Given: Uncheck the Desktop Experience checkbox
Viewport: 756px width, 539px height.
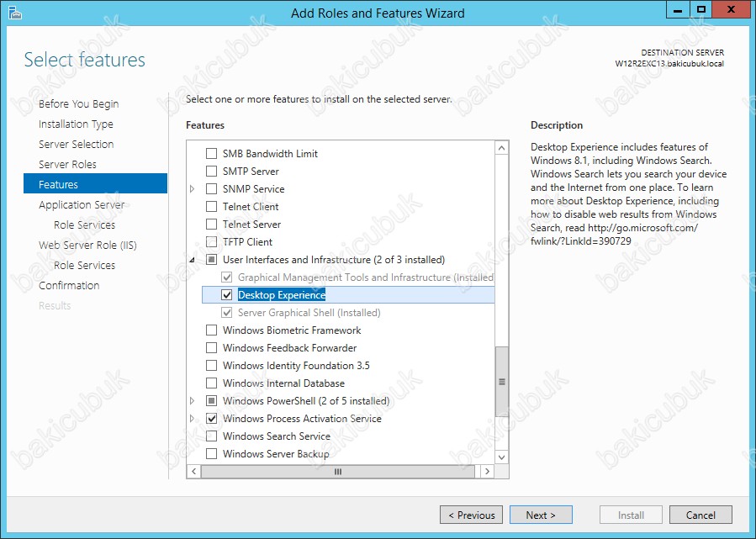Looking at the screenshot, I should click(x=226, y=295).
